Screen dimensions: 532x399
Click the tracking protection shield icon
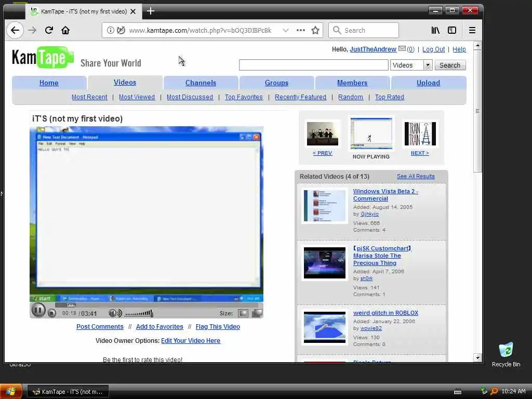(121, 30)
